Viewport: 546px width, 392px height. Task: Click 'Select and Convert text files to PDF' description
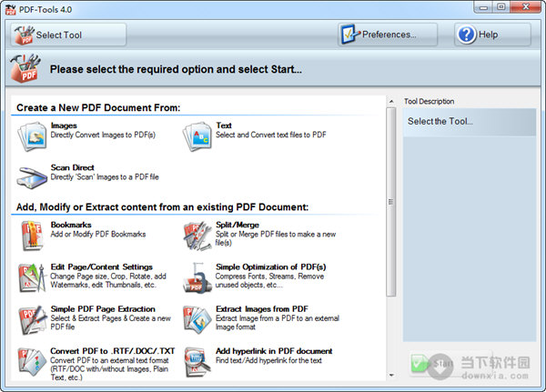[271, 135]
